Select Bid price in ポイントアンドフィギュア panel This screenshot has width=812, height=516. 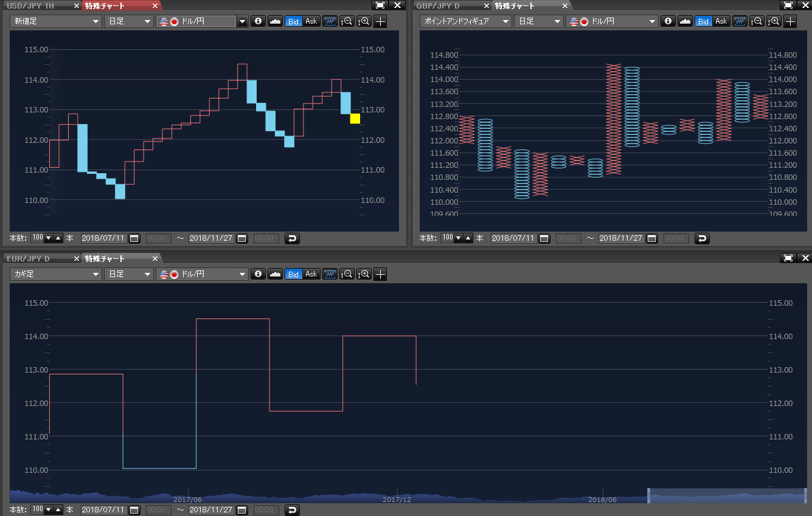pos(704,21)
